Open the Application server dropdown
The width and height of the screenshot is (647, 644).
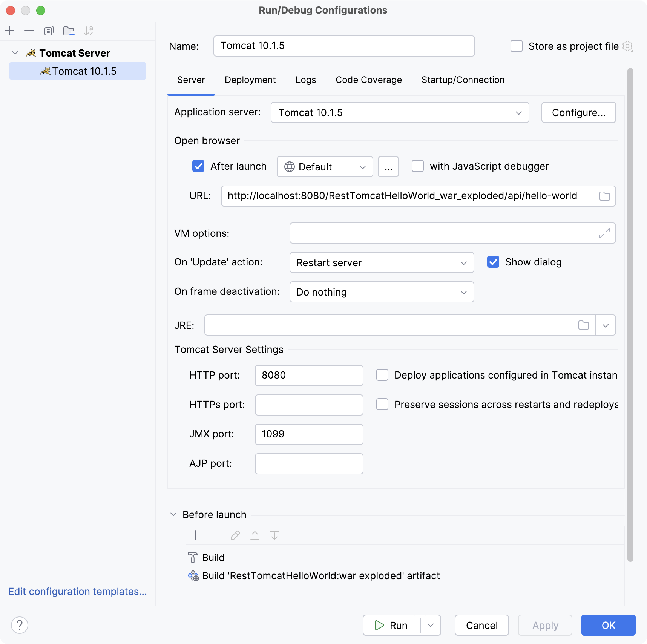[519, 112]
